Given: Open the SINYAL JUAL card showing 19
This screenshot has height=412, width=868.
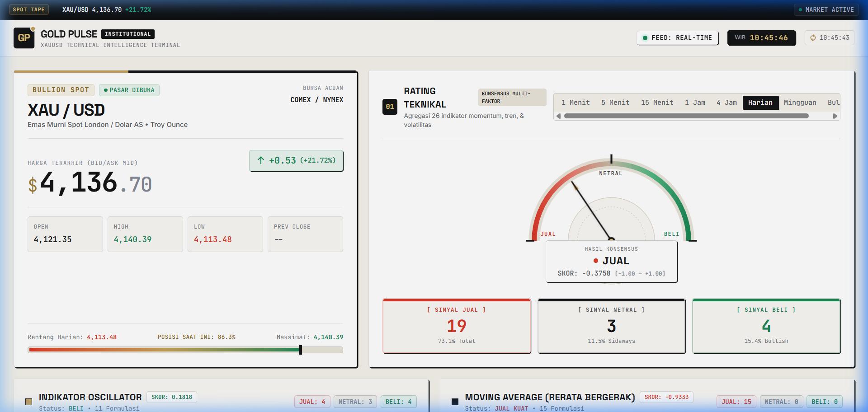Looking at the screenshot, I should click(x=457, y=326).
